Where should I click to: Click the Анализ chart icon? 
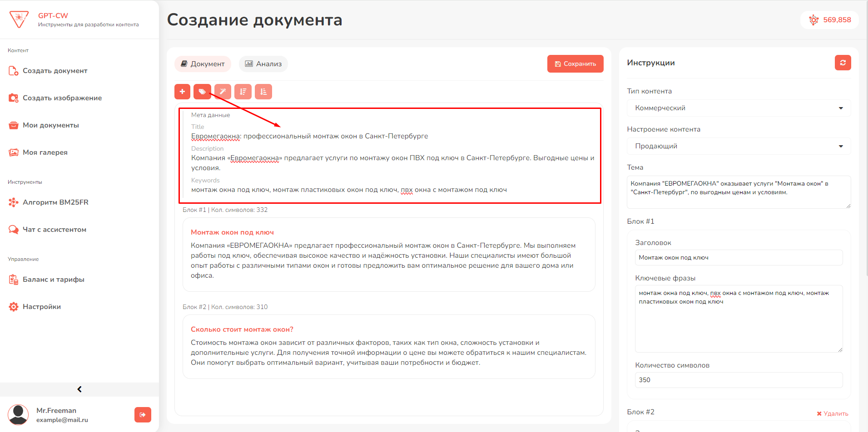point(249,64)
